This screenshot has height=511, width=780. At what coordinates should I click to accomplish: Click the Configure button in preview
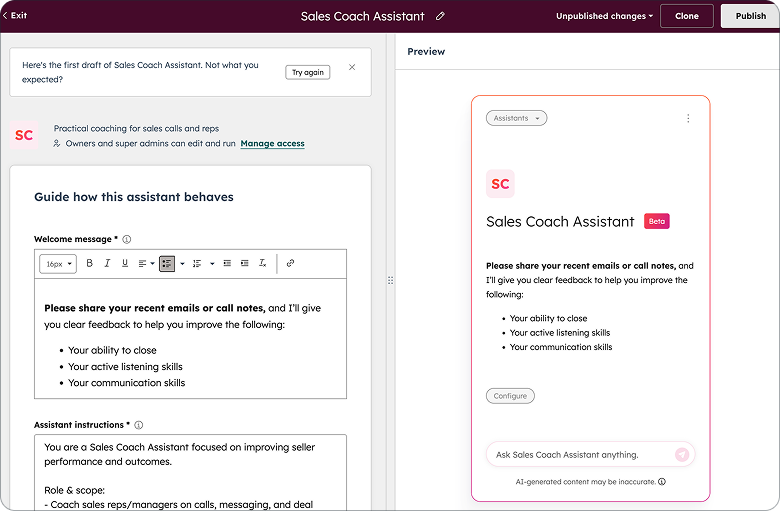pos(510,396)
